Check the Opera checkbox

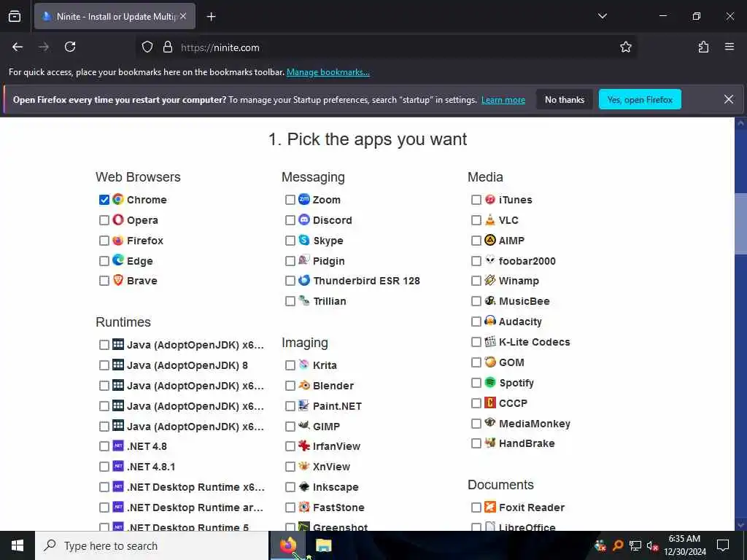(x=104, y=220)
